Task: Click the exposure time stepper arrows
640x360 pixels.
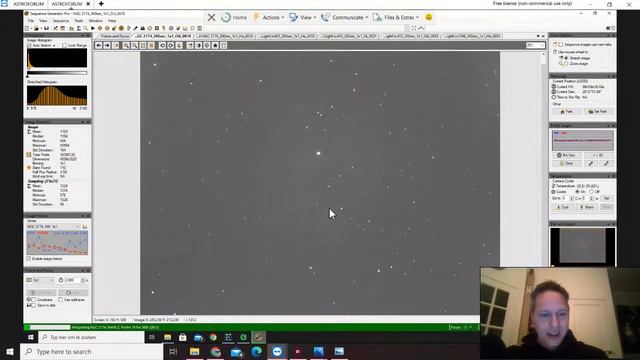Action: 83,280
